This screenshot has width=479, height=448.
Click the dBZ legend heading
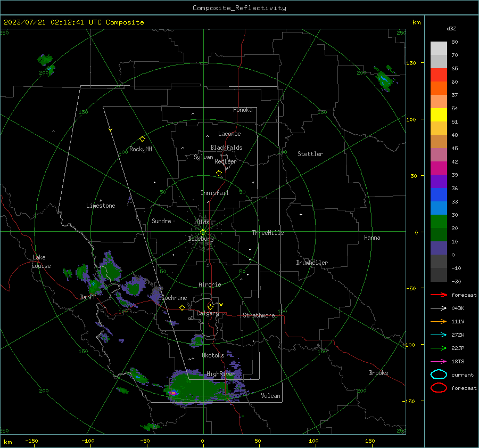[451, 29]
